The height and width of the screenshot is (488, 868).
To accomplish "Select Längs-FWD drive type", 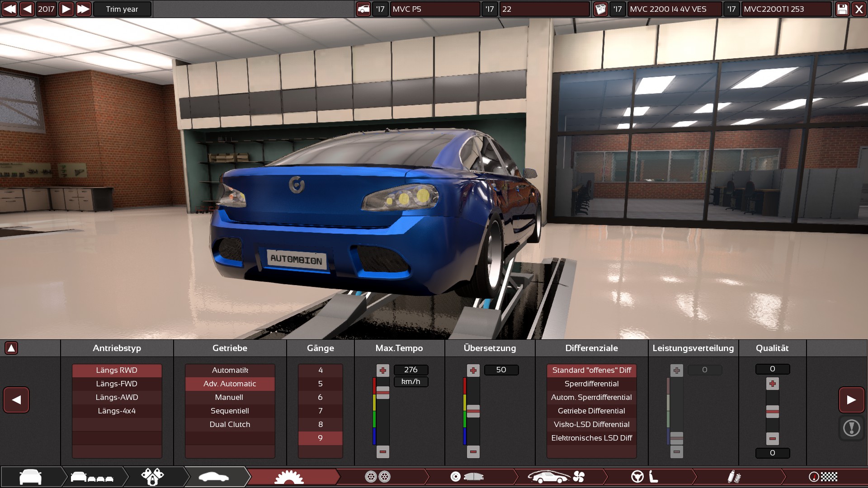I will (117, 384).
